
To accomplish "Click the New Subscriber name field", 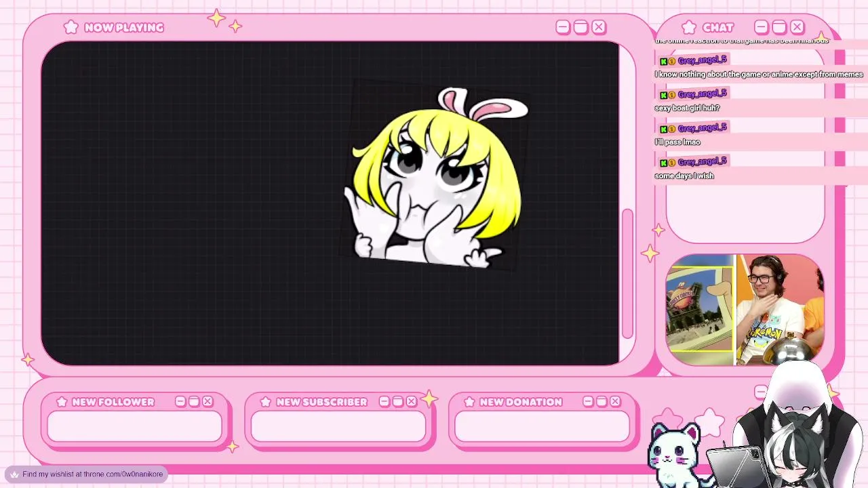I will [x=338, y=426].
